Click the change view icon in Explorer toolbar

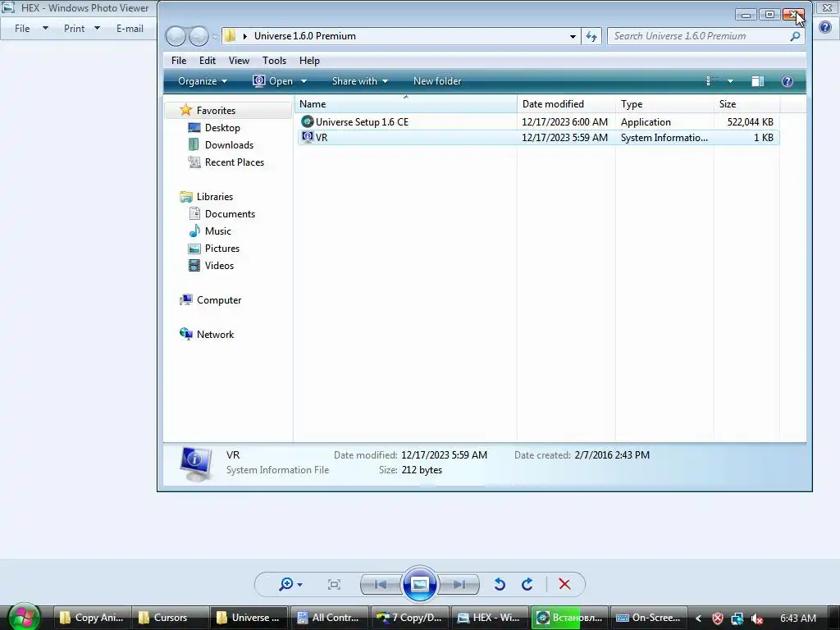click(x=711, y=81)
